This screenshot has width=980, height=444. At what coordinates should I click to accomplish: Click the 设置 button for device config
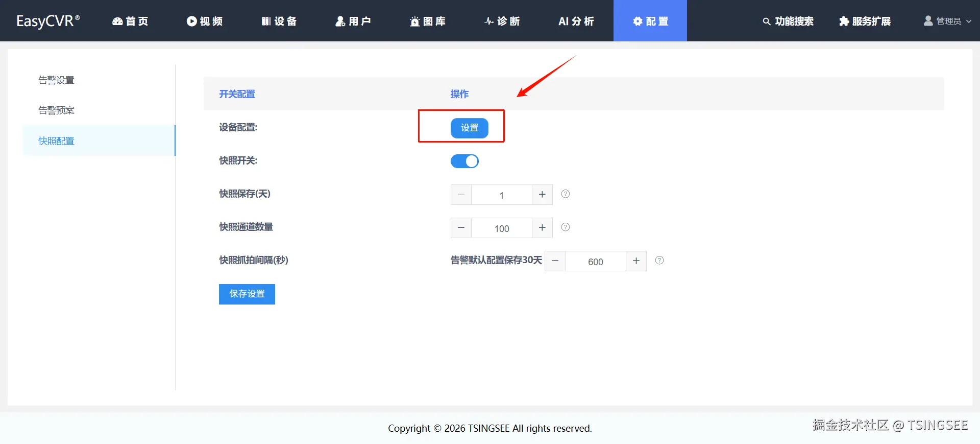(x=470, y=128)
